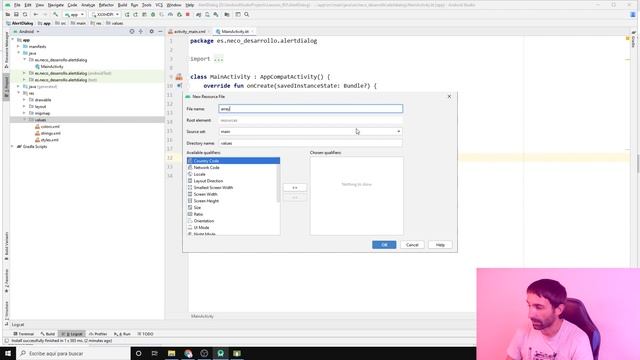Select colors.xml in project tree
The width and height of the screenshot is (640, 360).
48,127
